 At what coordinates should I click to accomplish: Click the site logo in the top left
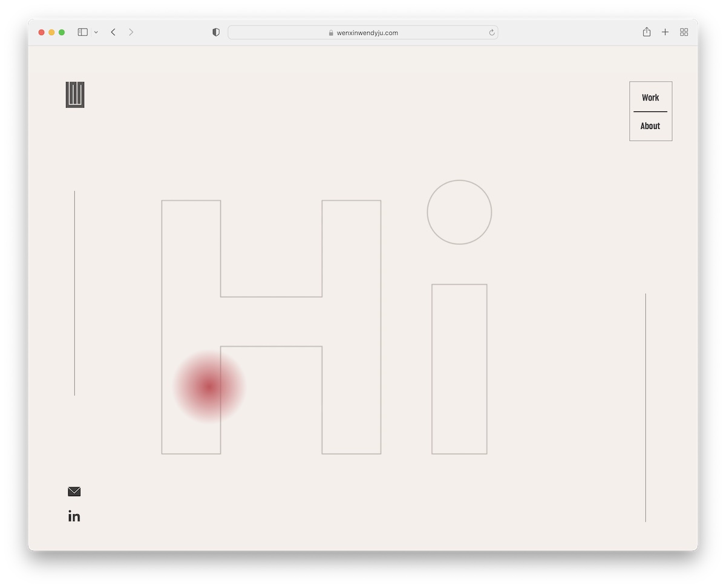tap(75, 95)
